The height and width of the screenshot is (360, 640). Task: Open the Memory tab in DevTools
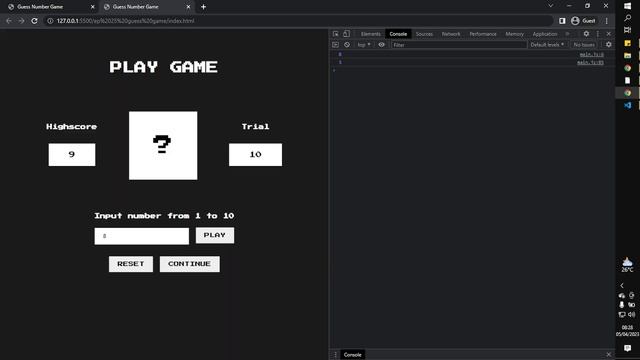click(514, 34)
